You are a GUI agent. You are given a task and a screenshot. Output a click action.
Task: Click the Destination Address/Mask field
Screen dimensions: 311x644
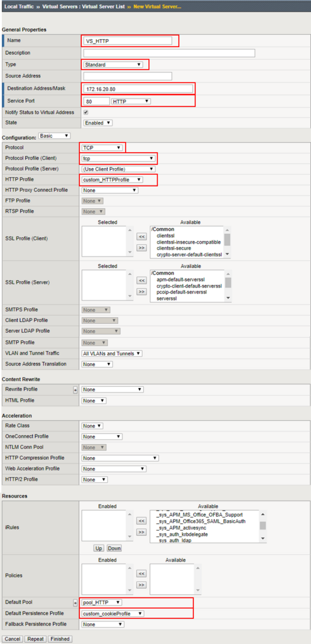click(x=138, y=89)
